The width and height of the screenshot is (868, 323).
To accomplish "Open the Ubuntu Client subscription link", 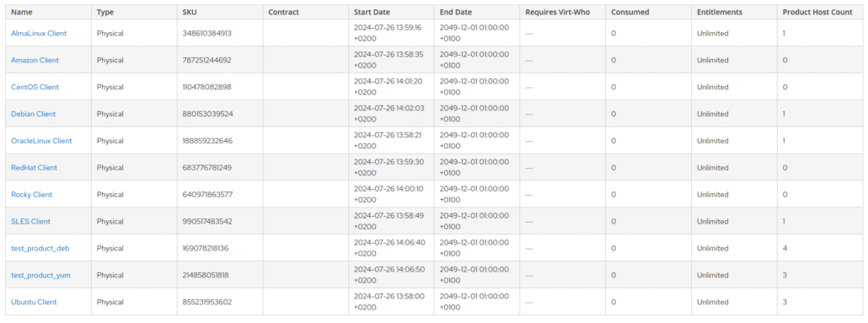I will tap(34, 302).
